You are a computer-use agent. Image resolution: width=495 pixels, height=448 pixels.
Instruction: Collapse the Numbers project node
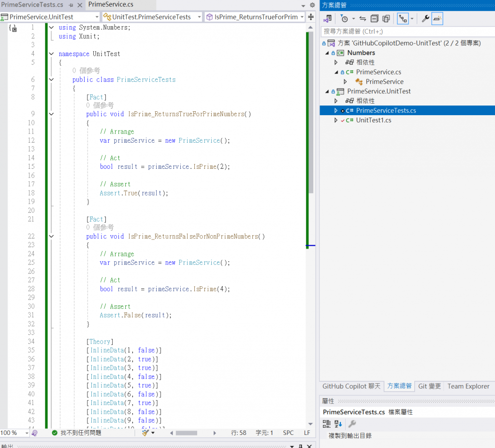327,53
